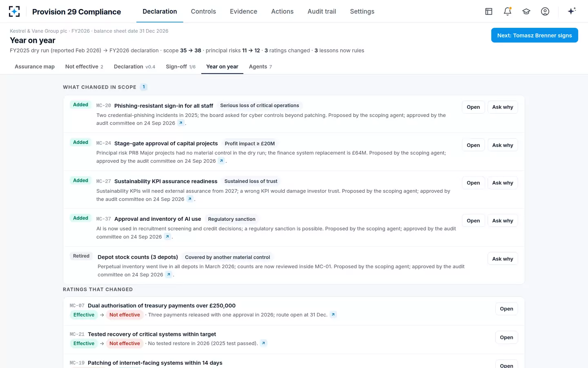588x368 pixels.
Task: Open the notifications bell icon
Action: click(x=508, y=11)
